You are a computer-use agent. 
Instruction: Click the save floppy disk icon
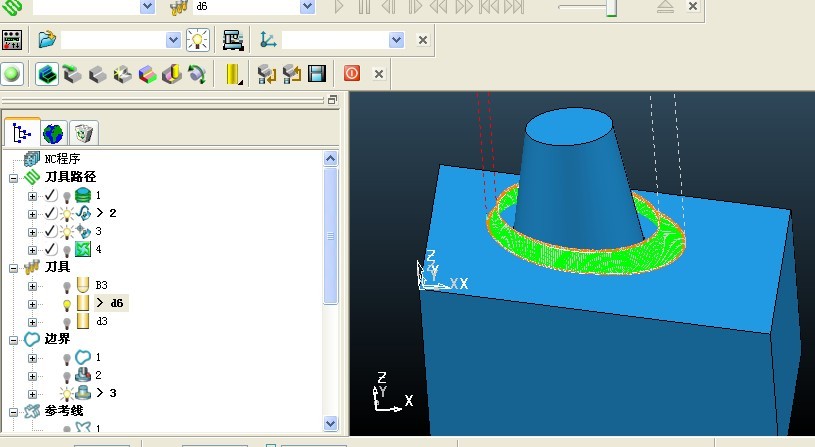(317, 74)
